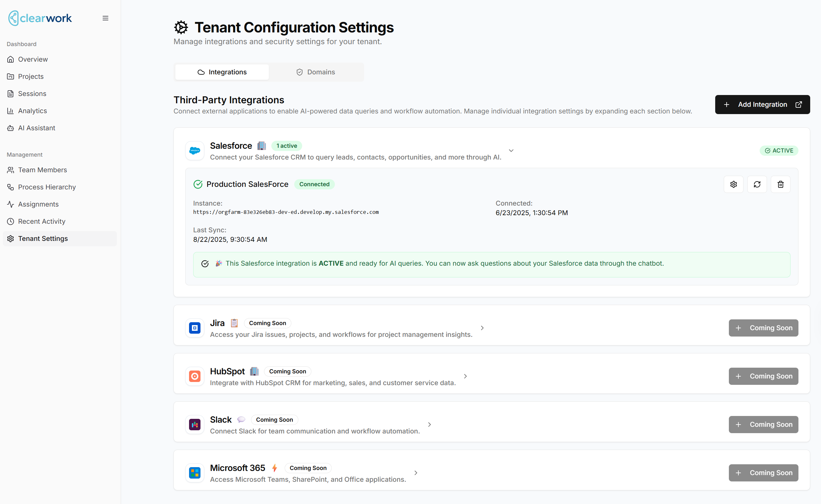Screen dimensions: 821x504
Task: Click the HubSpot logo icon
Action: pyautogui.click(x=194, y=376)
